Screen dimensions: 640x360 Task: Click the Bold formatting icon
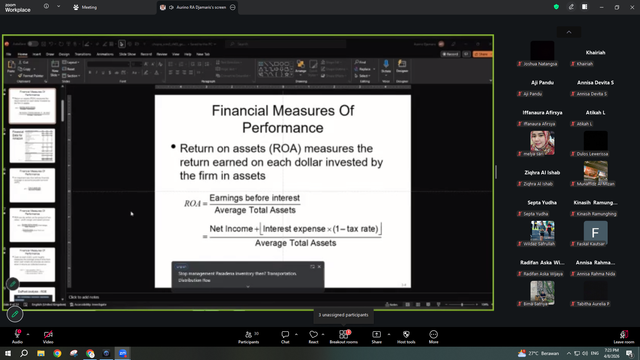coord(90,73)
